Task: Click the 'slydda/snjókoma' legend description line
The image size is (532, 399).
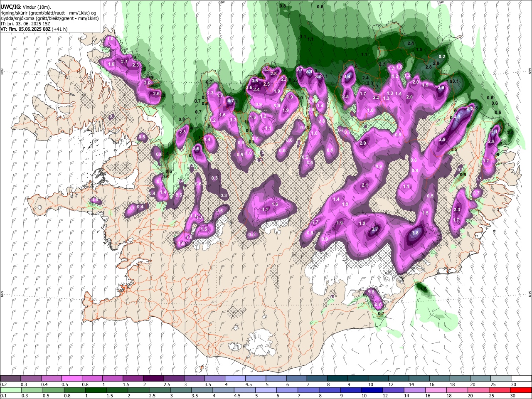Action: pyautogui.click(x=49, y=18)
